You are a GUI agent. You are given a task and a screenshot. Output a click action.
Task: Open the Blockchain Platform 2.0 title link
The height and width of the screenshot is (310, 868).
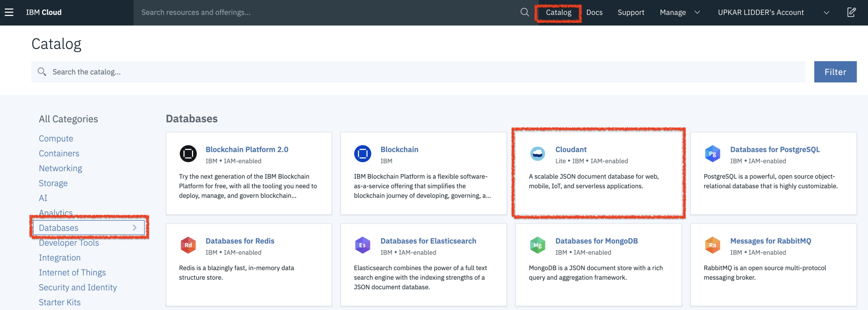click(x=247, y=150)
